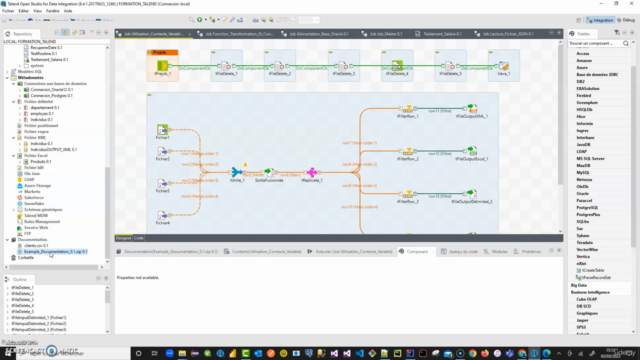640x360 pixels.
Task: Expand the Schémas génériques node
Action: click(x=14, y=209)
